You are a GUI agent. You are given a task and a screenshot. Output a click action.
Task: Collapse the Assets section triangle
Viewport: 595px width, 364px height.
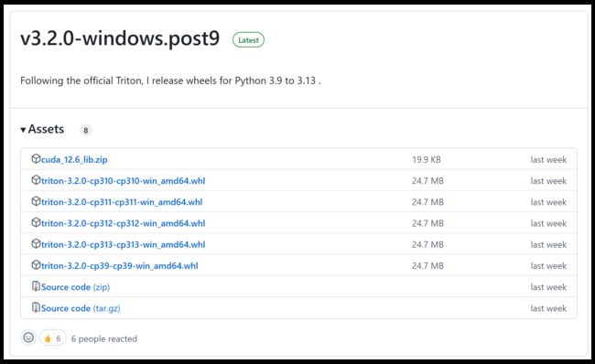coord(23,130)
